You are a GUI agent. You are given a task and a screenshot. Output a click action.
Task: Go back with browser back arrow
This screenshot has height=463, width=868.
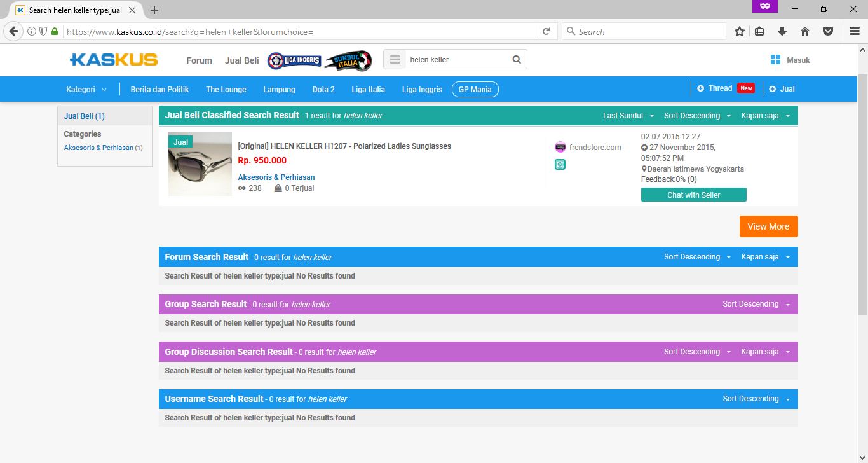click(13, 31)
